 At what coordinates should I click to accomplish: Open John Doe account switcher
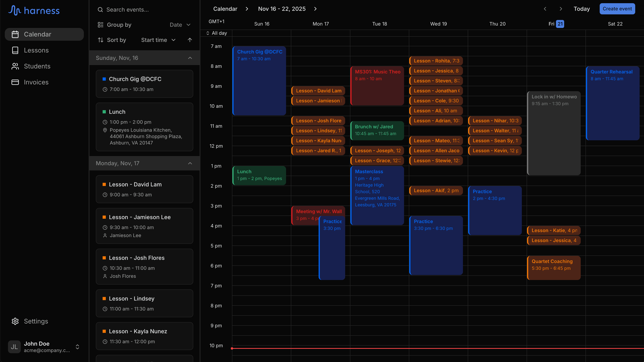(77, 347)
